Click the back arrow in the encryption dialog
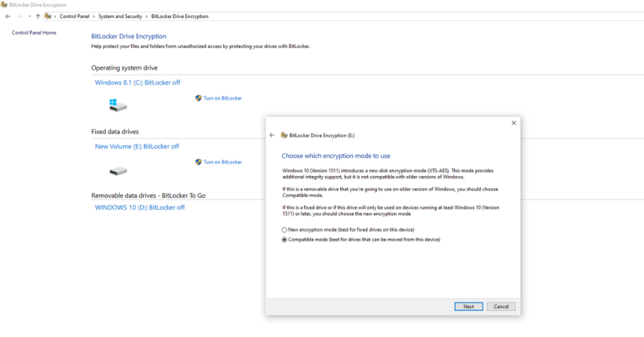The height and width of the screenshot is (337, 644). [272, 135]
